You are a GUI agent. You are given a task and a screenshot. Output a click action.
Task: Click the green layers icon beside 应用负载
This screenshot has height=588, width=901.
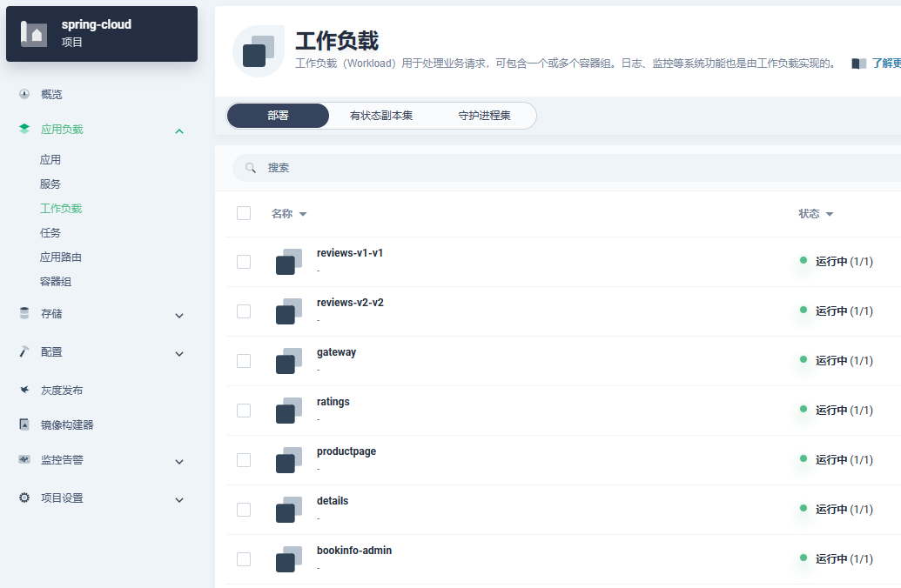24,129
